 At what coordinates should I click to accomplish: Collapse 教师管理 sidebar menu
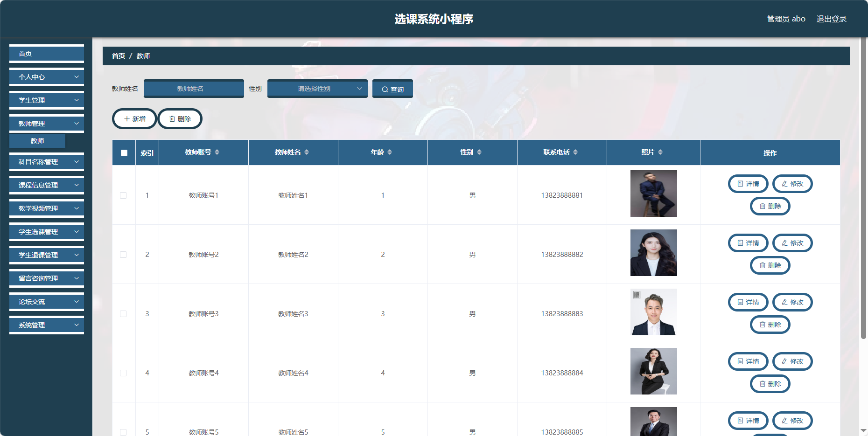pyautogui.click(x=47, y=124)
